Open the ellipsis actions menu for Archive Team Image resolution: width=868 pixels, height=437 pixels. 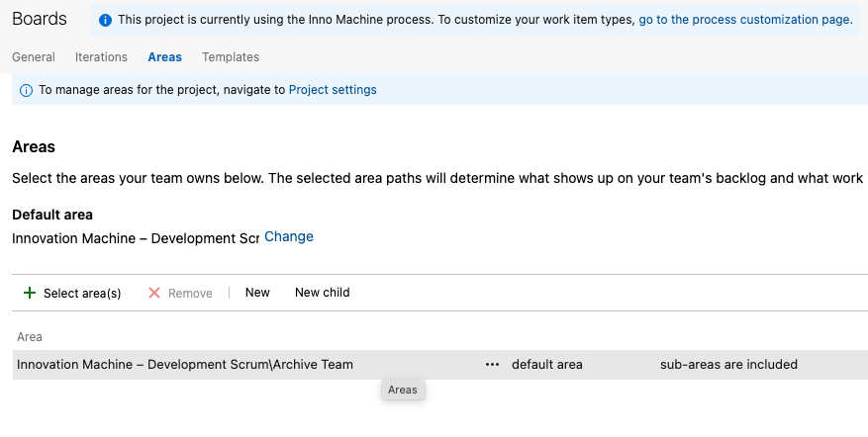pos(493,365)
